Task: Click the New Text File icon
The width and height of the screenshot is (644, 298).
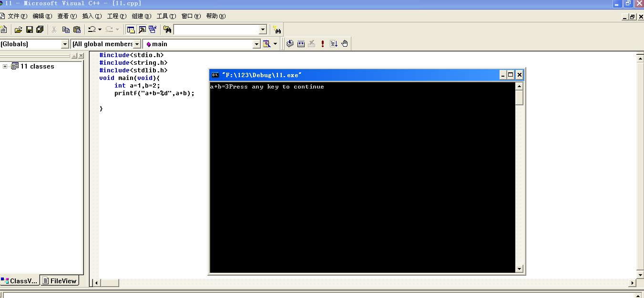Action: pyautogui.click(x=3, y=30)
